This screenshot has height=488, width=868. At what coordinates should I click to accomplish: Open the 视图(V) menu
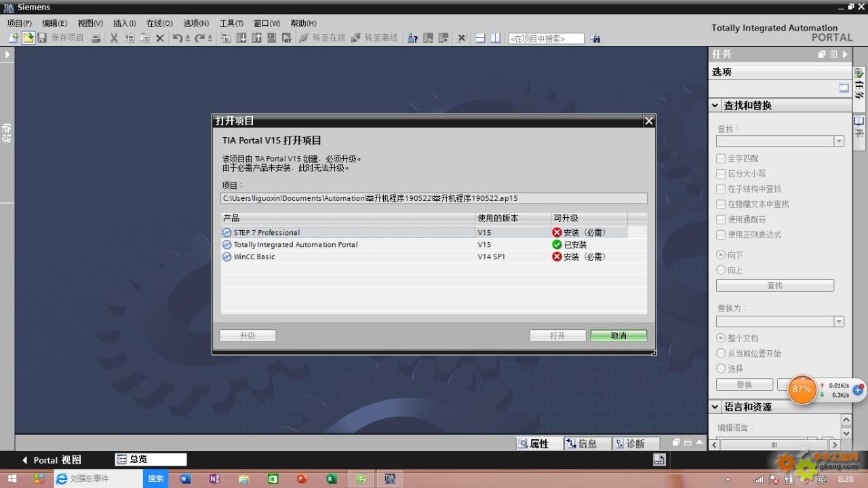90,23
